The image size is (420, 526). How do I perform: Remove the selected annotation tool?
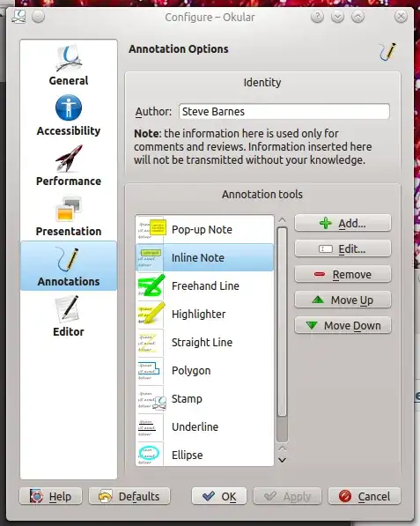pyautogui.click(x=343, y=274)
